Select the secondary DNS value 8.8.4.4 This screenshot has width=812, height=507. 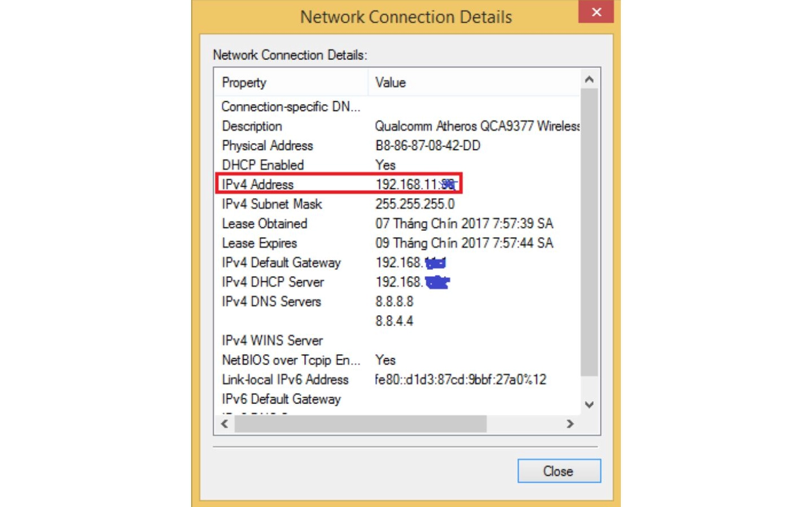(x=394, y=321)
